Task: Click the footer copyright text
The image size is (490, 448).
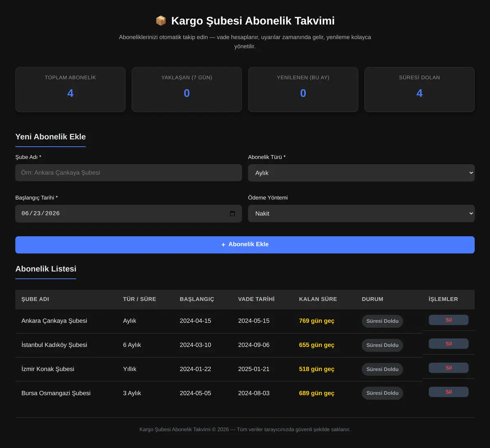Action: tap(245, 430)
